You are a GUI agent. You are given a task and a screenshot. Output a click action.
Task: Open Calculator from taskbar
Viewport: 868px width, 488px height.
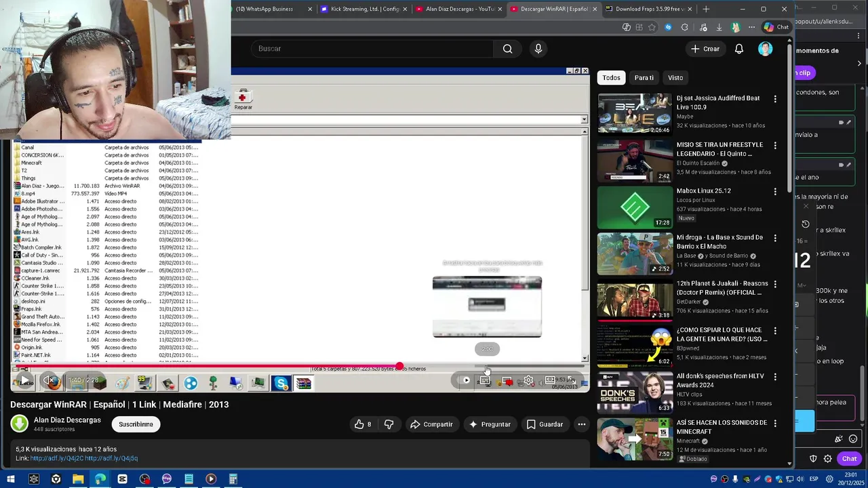coord(233,479)
